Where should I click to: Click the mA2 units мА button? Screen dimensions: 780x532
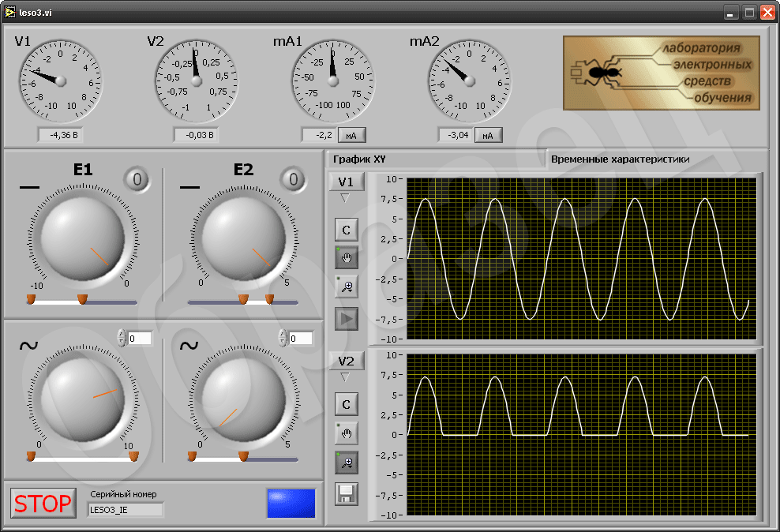[488, 135]
